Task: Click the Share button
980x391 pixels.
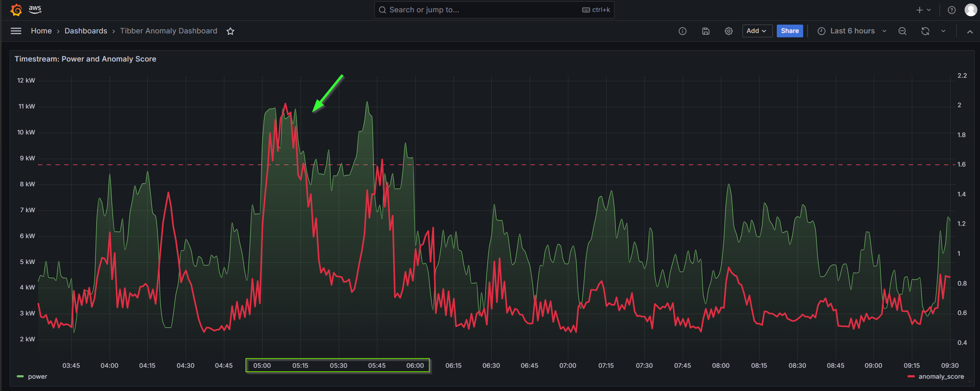Action: click(x=790, y=31)
